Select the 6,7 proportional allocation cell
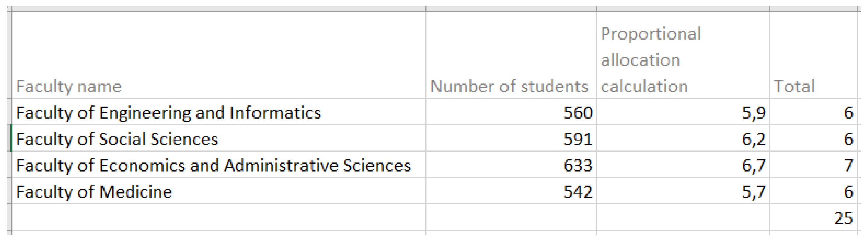The width and height of the screenshot is (868, 241). click(x=683, y=165)
